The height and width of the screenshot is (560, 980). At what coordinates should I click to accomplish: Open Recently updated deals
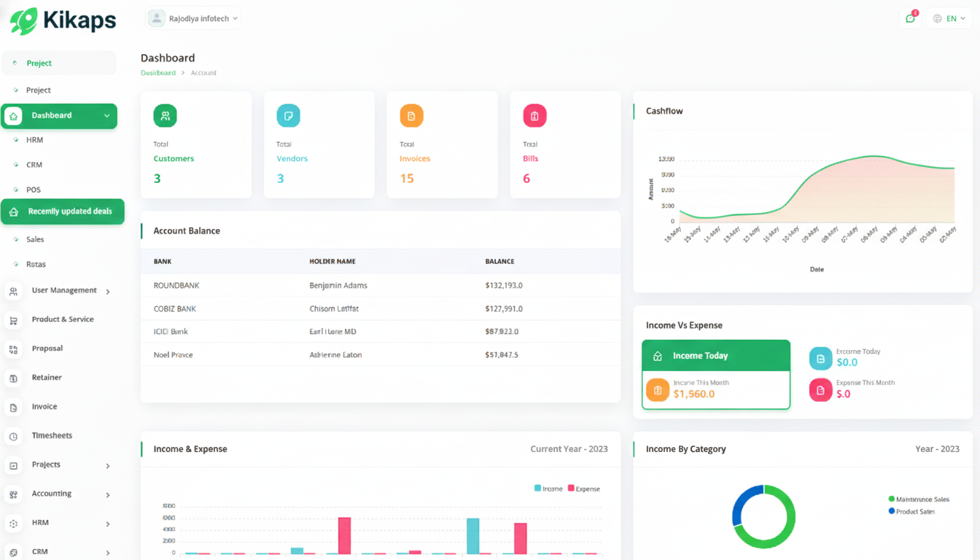point(63,211)
